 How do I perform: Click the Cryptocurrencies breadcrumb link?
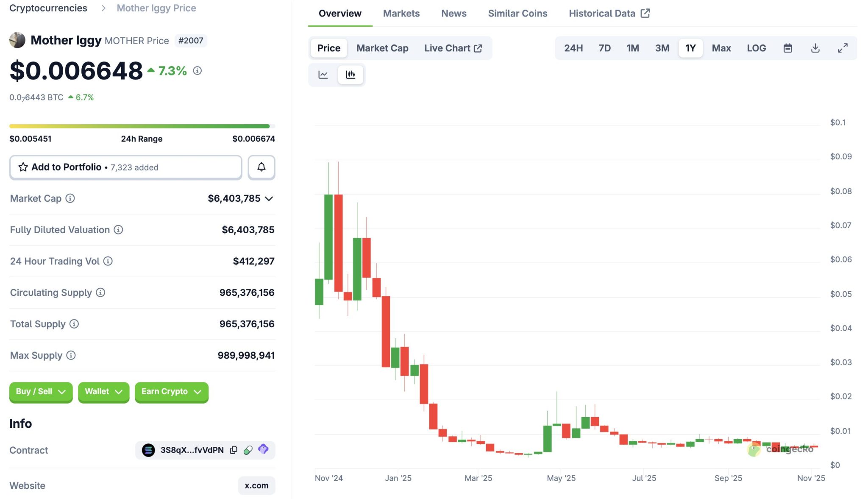click(x=48, y=8)
